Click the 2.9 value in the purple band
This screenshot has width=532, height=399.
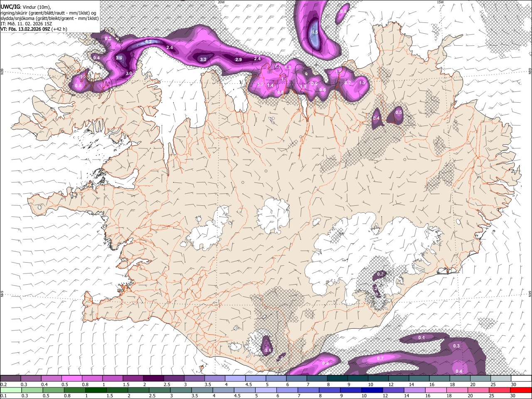click(x=239, y=60)
